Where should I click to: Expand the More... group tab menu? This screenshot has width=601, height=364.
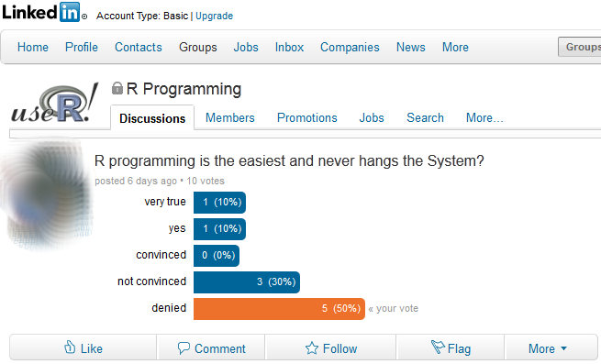[484, 117]
